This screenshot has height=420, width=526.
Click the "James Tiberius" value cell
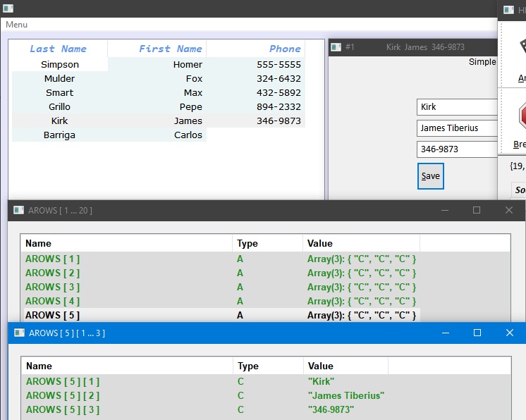[346, 395]
